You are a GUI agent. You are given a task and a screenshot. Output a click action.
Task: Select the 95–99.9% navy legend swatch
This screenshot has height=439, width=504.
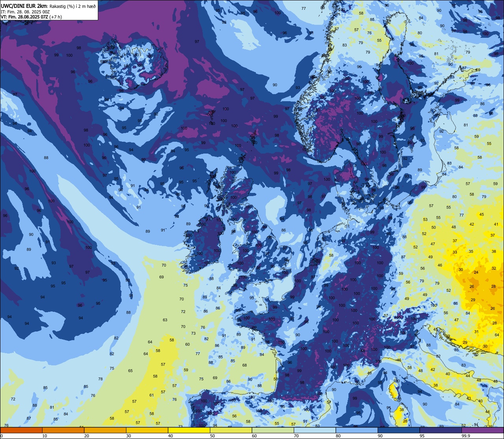(x=441, y=430)
